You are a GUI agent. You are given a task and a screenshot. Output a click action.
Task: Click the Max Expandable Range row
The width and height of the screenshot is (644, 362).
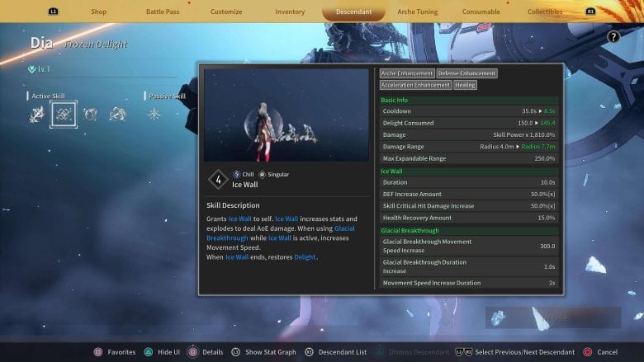469,158
